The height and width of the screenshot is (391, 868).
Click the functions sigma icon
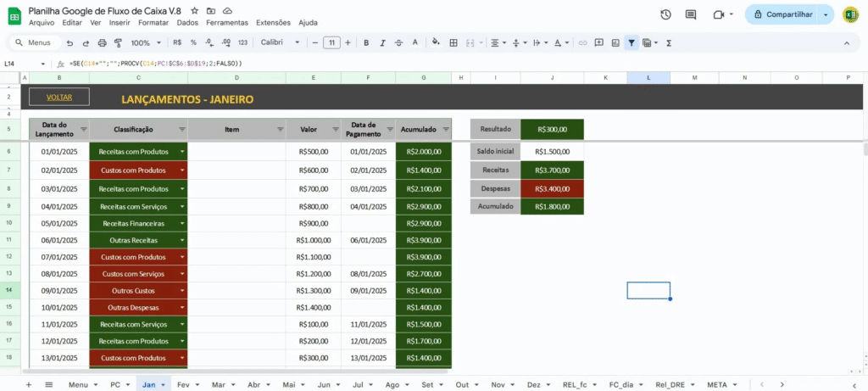669,42
